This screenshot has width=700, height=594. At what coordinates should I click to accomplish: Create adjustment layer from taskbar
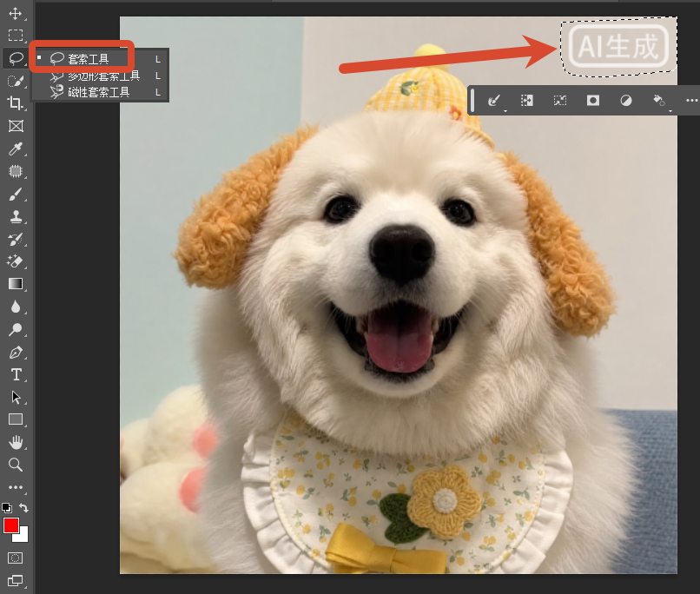(626, 101)
